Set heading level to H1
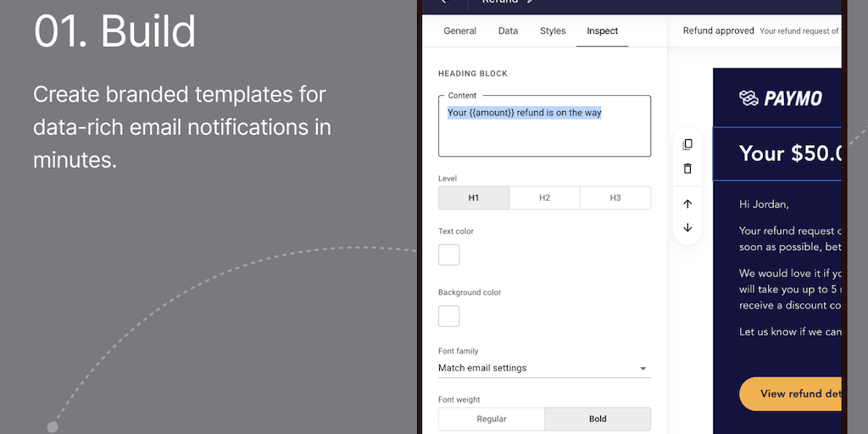 474,198
